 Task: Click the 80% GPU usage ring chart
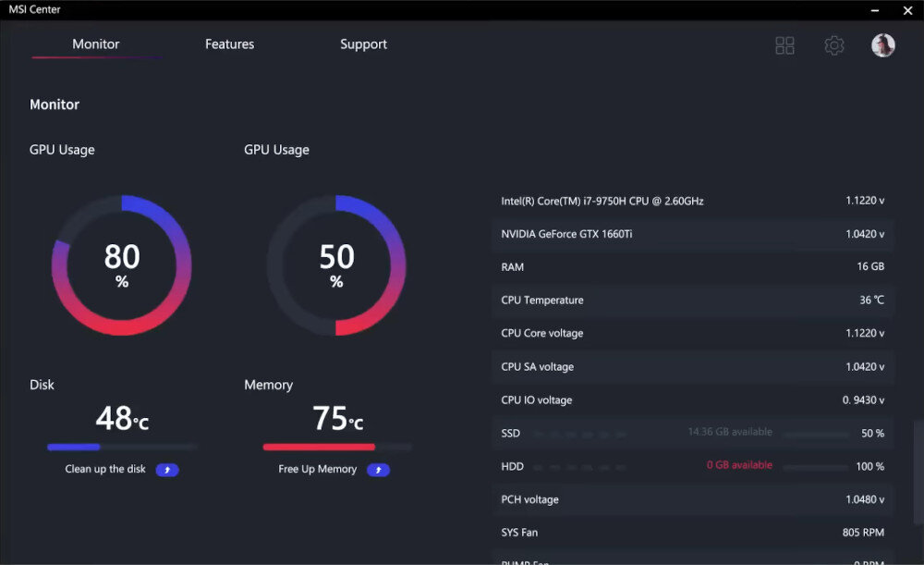click(x=122, y=265)
